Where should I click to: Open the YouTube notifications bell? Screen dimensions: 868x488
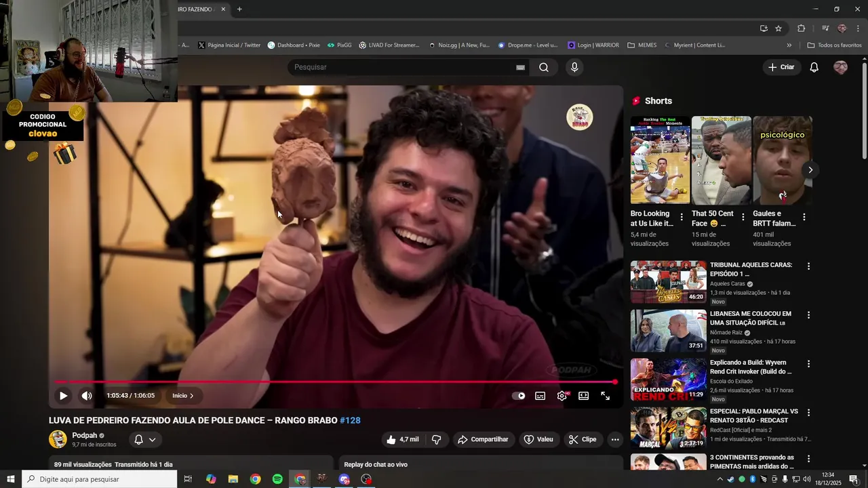[814, 67]
